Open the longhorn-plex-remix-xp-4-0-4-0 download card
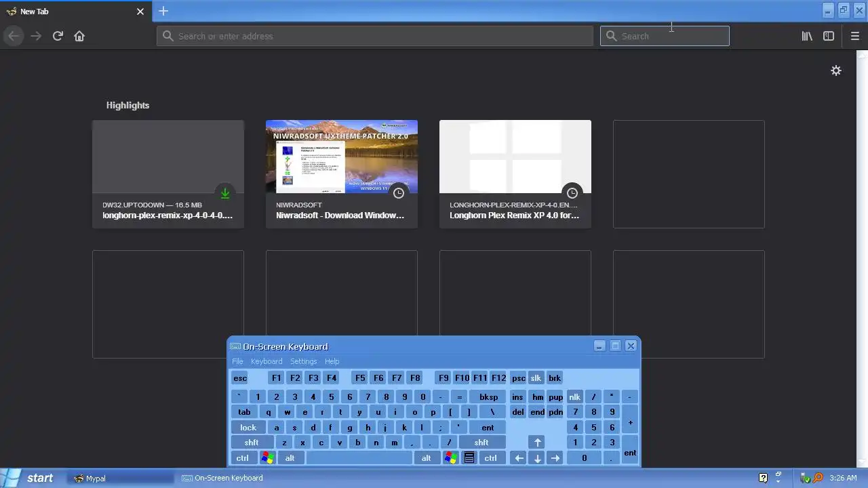868x488 pixels. click(168, 174)
